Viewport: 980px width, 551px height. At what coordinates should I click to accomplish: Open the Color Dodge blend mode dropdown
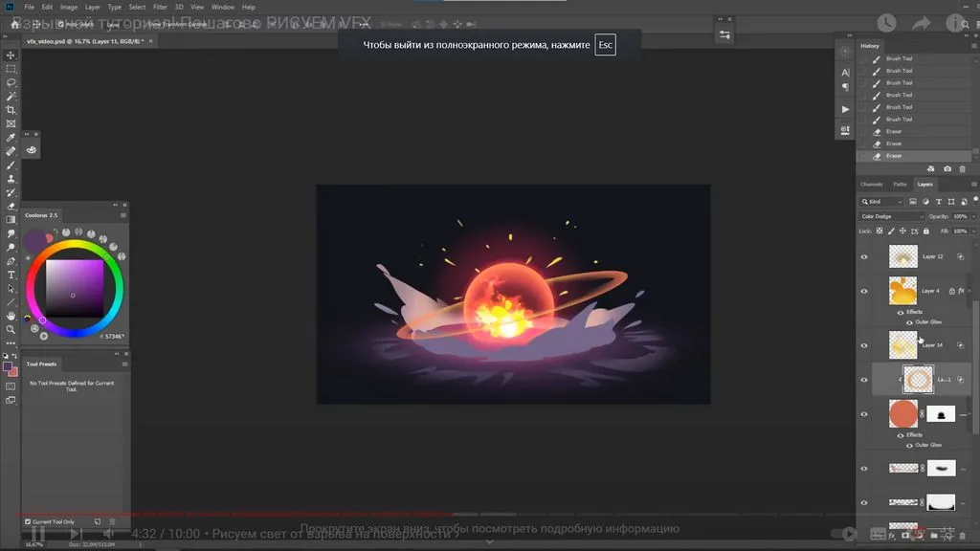(892, 216)
